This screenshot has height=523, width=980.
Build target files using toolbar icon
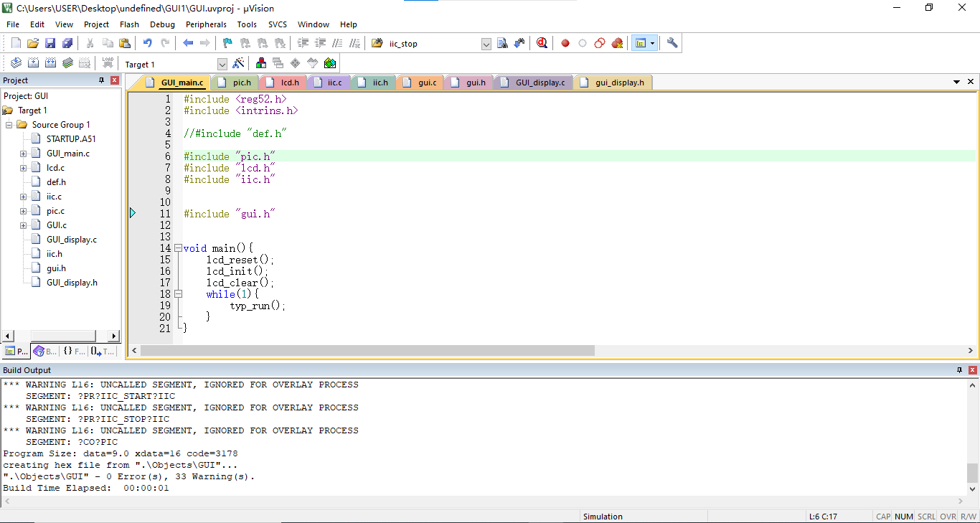coord(33,63)
